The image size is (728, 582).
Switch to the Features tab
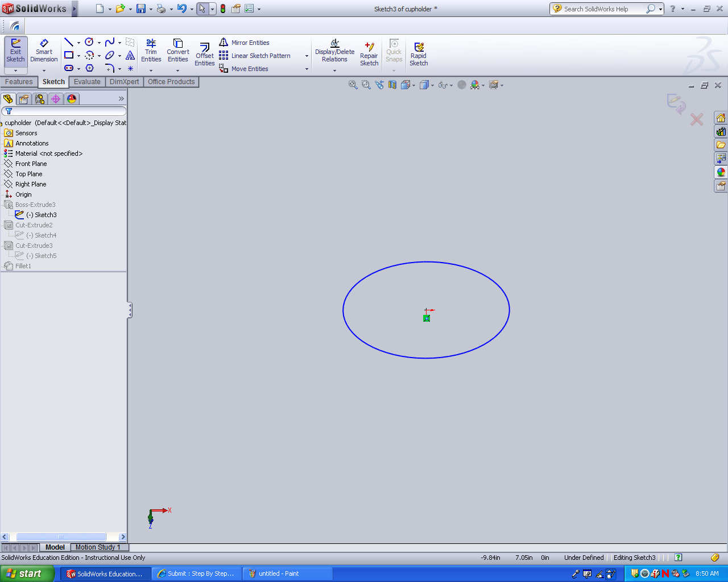tap(19, 82)
